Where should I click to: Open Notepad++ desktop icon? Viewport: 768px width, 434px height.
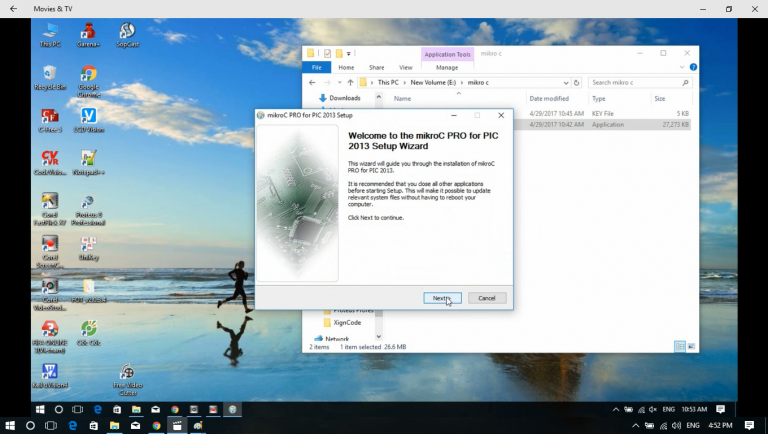pos(89,163)
